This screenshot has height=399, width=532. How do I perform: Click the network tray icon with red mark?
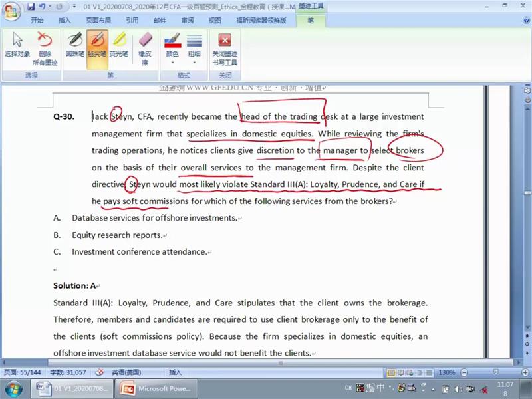coord(483,390)
